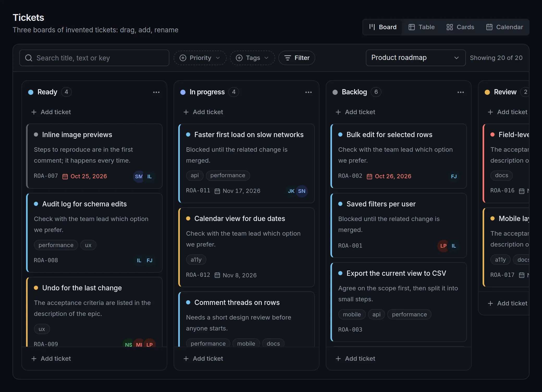Open the Saved filters per user ticket

(399, 225)
